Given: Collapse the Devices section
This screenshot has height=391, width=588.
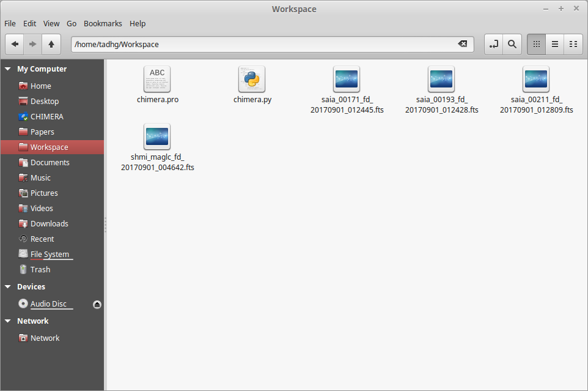Looking at the screenshot, I should [7, 287].
